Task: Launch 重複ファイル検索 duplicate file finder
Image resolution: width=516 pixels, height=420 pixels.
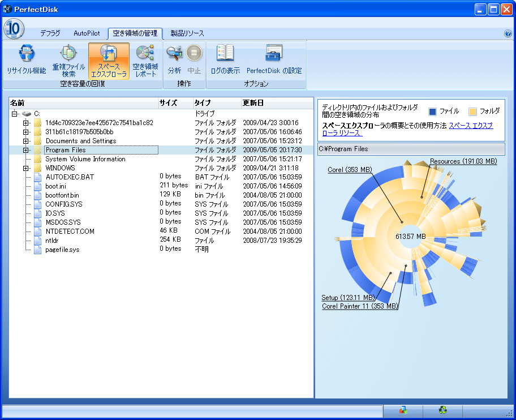Action: tap(68, 60)
